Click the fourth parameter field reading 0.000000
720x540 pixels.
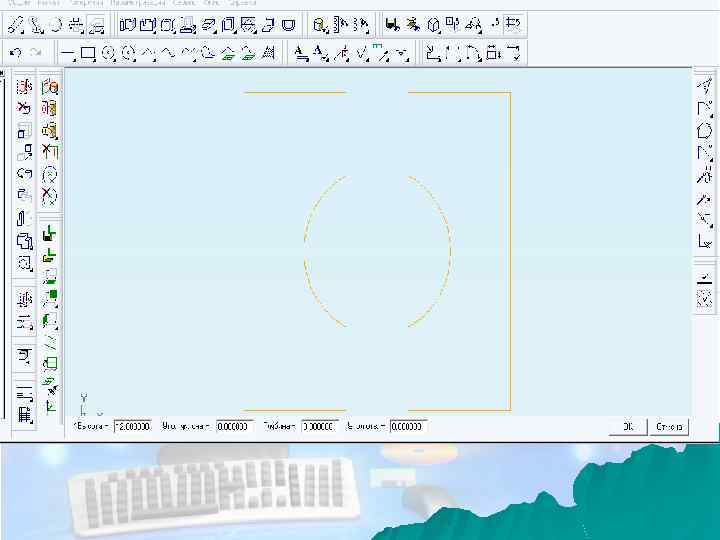[408, 426]
